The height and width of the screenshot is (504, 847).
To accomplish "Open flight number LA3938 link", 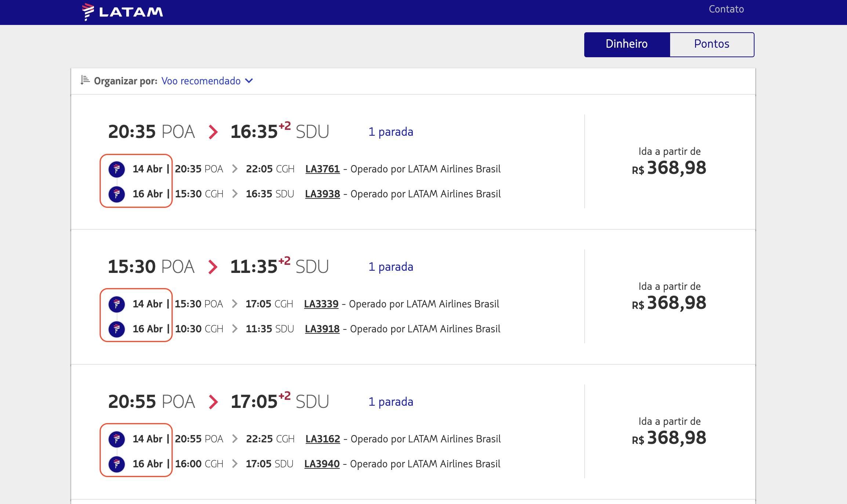I will pos(323,194).
